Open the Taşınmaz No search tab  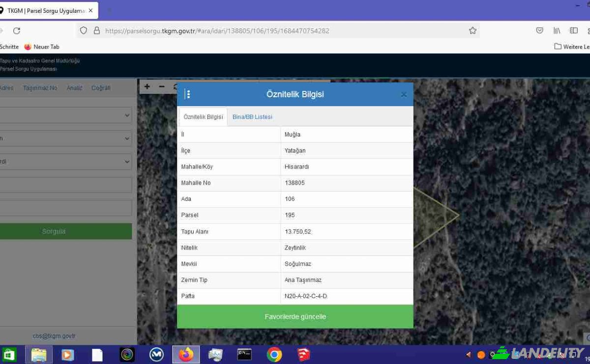pyautogui.click(x=40, y=88)
